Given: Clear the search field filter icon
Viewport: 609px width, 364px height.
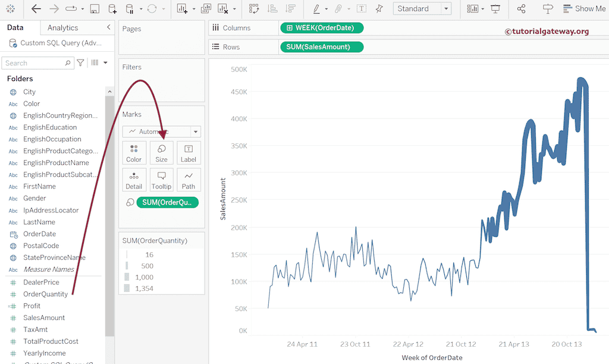Looking at the screenshot, I should click(80, 62).
